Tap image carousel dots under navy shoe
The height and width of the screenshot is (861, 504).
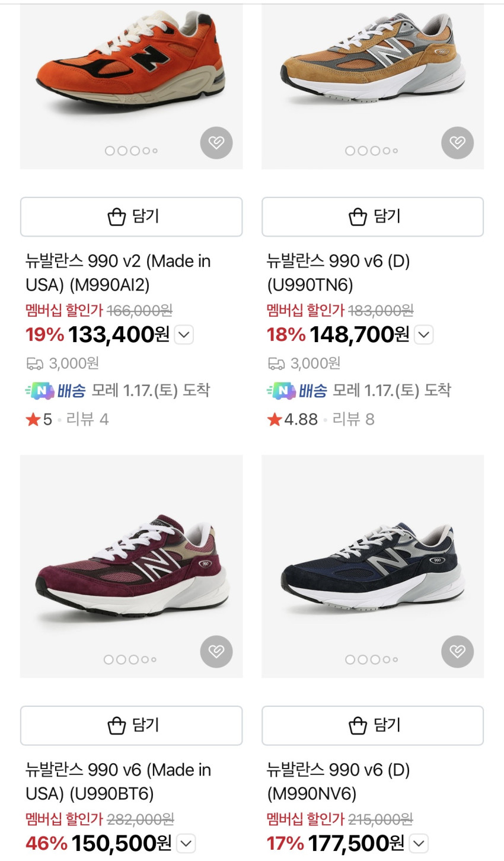[x=372, y=659]
